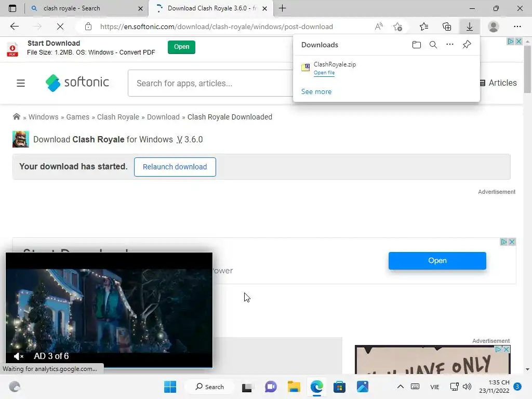Unmute the video ad
Image resolution: width=532 pixels, height=399 pixels.
pyautogui.click(x=18, y=356)
